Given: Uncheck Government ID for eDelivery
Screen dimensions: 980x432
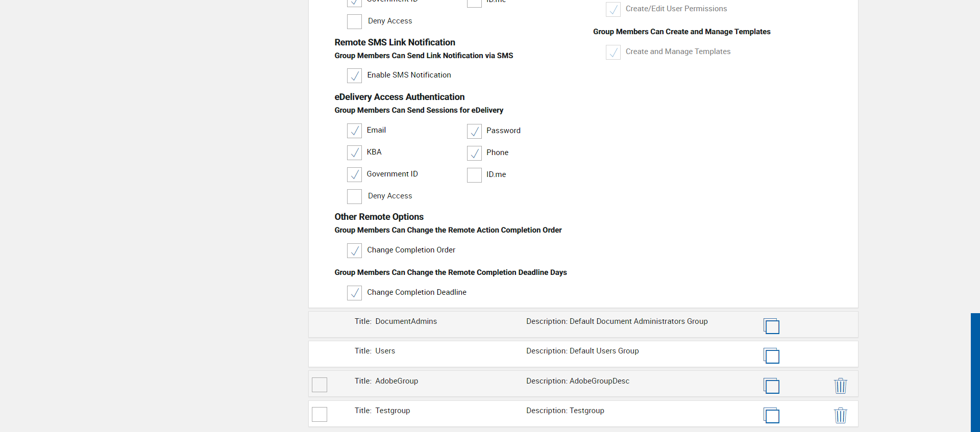Looking at the screenshot, I should 354,174.
